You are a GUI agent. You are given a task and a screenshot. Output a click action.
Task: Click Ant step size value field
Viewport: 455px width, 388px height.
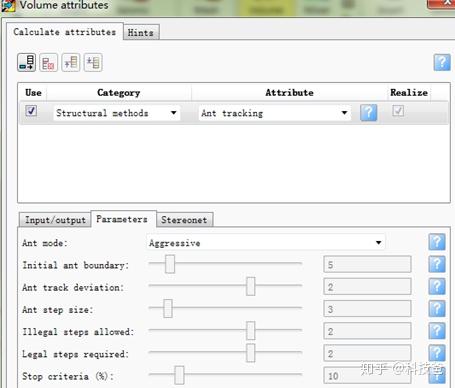pyautogui.click(x=367, y=309)
